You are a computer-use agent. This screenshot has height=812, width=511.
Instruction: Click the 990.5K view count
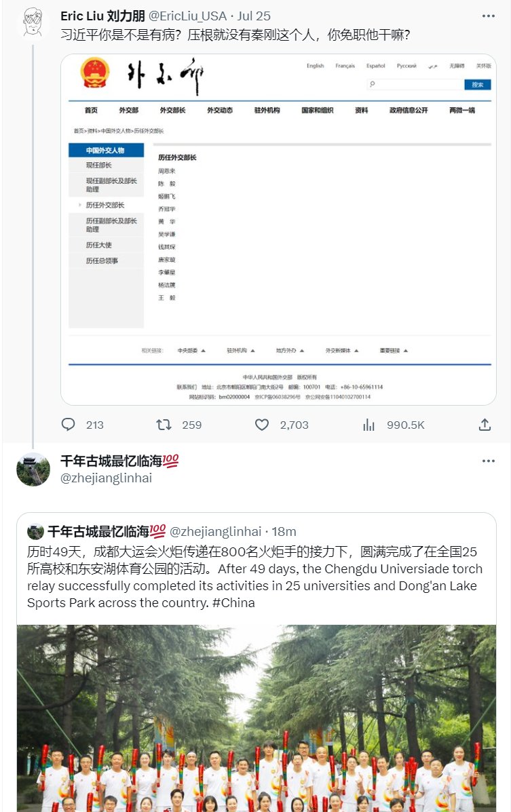coord(405,425)
